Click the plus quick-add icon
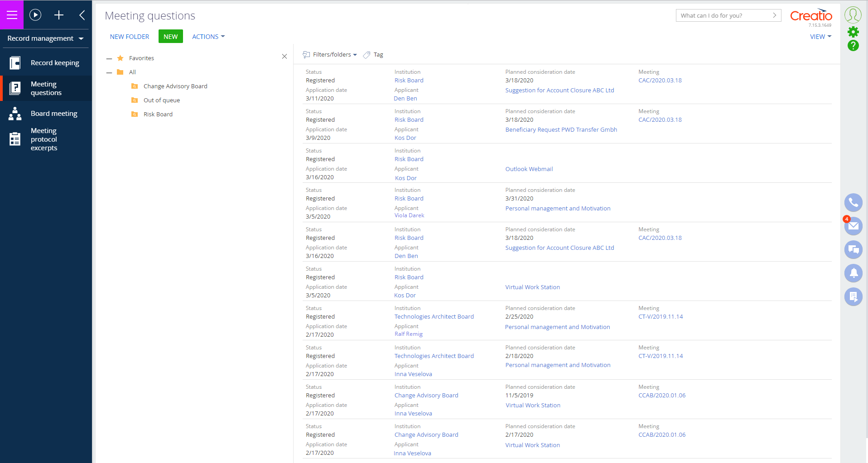868x463 pixels. [59, 15]
